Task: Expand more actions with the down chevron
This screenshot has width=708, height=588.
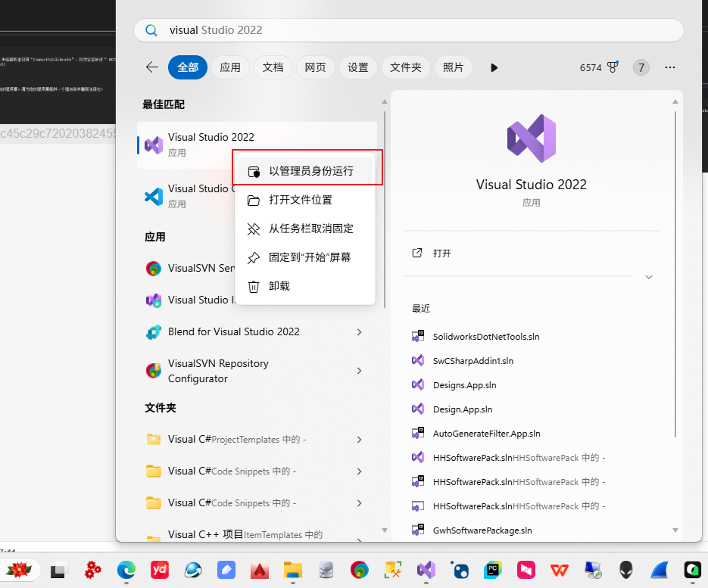Action: [649, 277]
